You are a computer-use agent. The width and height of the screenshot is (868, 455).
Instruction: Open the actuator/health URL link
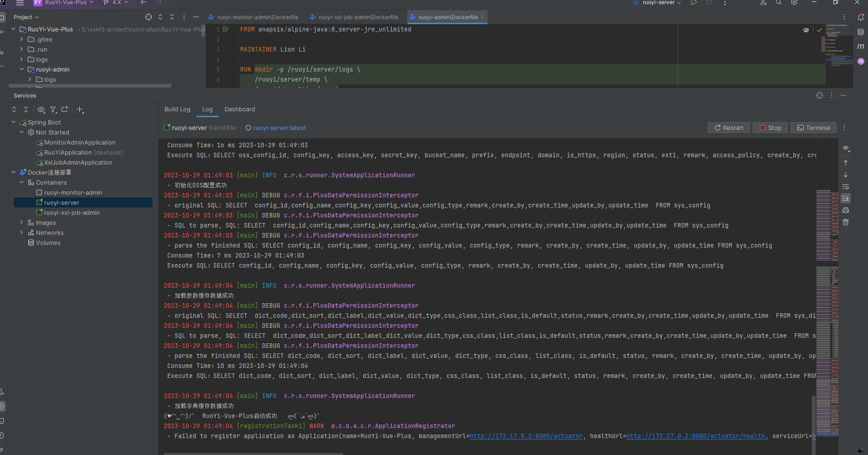(695, 436)
